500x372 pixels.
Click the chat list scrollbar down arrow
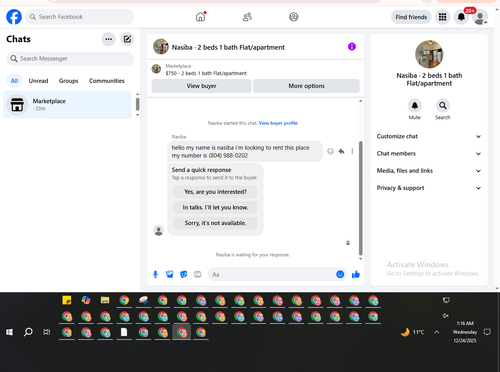tap(138, 115)
